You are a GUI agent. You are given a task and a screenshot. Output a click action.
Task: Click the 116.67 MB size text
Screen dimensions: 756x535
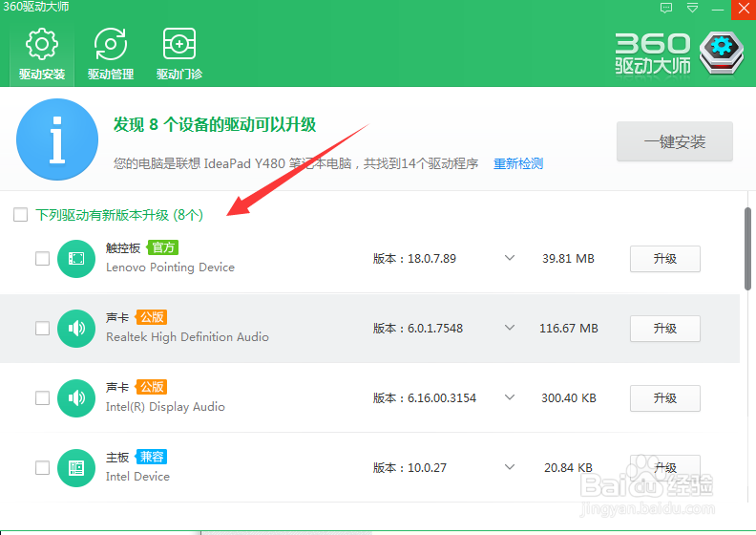click(569, 329)
